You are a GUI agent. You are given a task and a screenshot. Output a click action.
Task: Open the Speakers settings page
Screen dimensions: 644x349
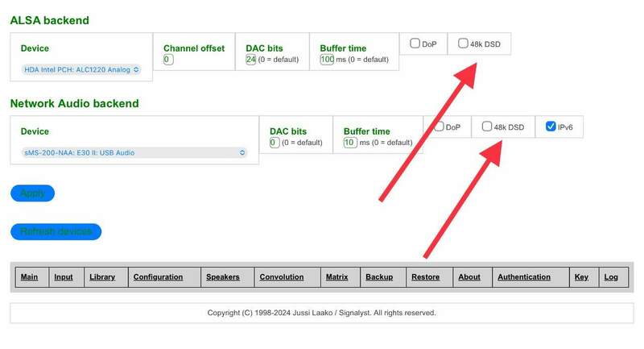click(x=223, y=277)
